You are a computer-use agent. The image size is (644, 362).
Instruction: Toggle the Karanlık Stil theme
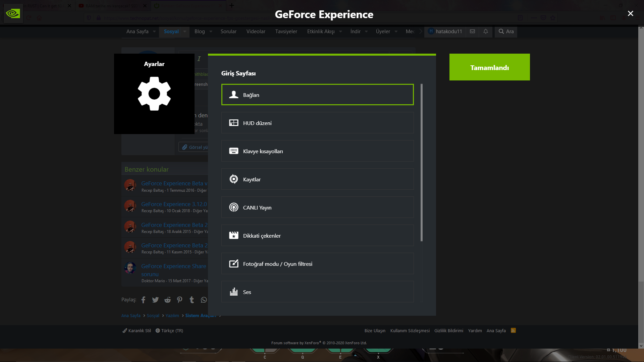tap(137, 330)
